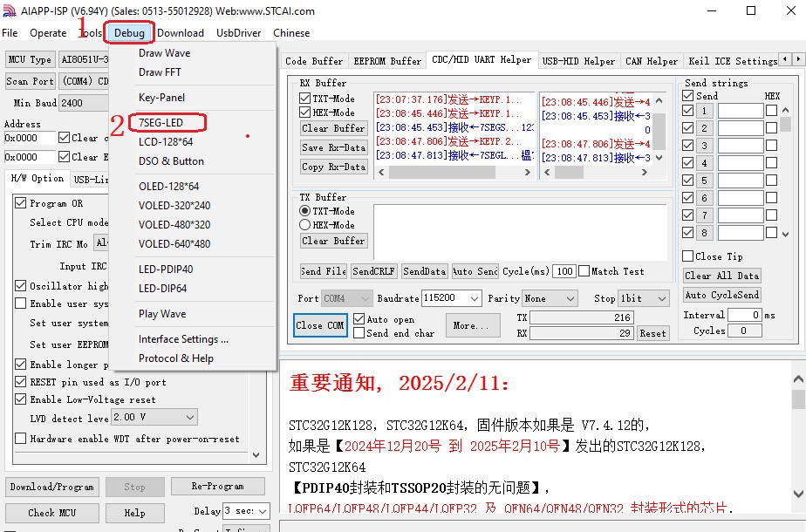This screenshot has height=532, width=806.
Task: Select VOLED-640*480 menu entry
Action: (x=174, y=244)
